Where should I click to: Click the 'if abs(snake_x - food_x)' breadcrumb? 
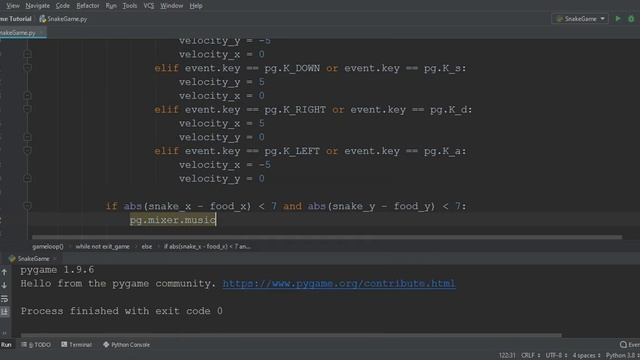point(207,247)
